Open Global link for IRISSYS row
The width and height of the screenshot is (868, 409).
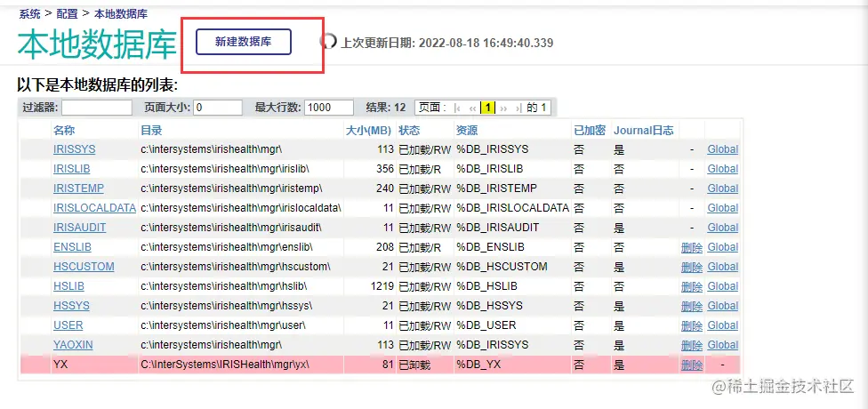(723, 149)
